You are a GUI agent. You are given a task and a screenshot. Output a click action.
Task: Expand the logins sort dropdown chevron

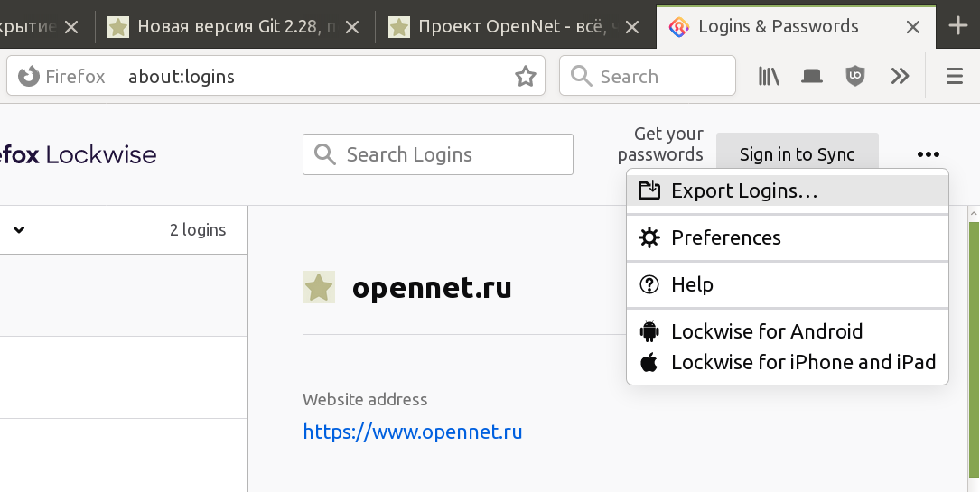[19, 230]
